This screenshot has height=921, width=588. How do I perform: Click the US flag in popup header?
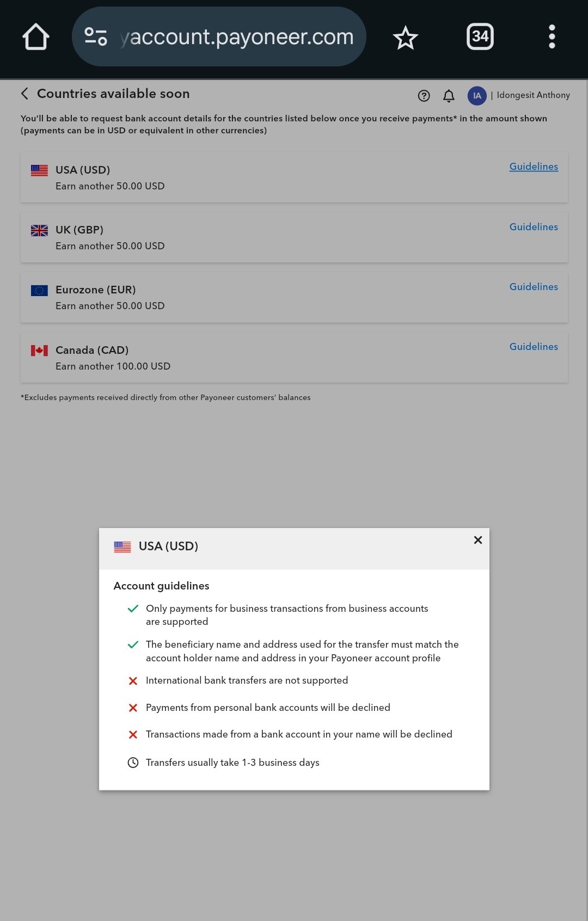[122, 547]
